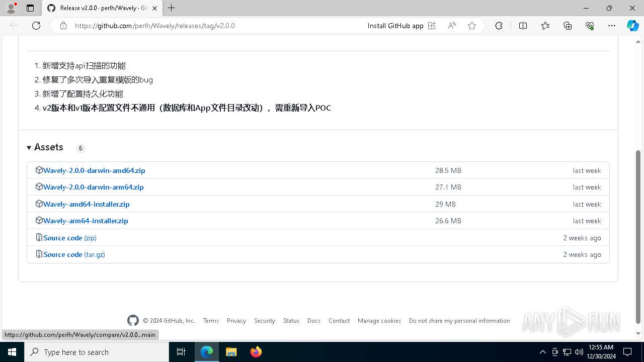Image resolution: width=644 pixels, height=362 pixels.
Task: Open Collections icon
Action: point(568,26)
